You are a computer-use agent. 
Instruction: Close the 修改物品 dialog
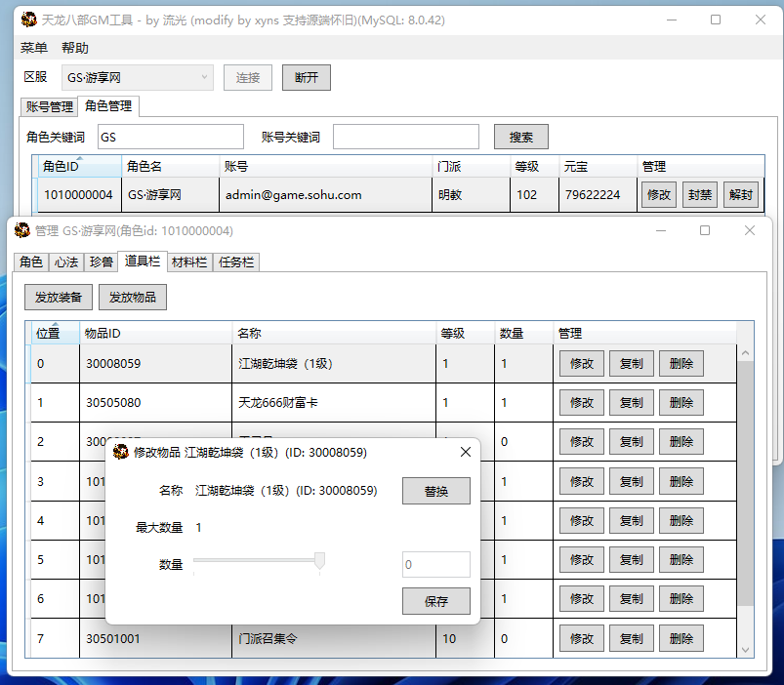tap(466, 452)
